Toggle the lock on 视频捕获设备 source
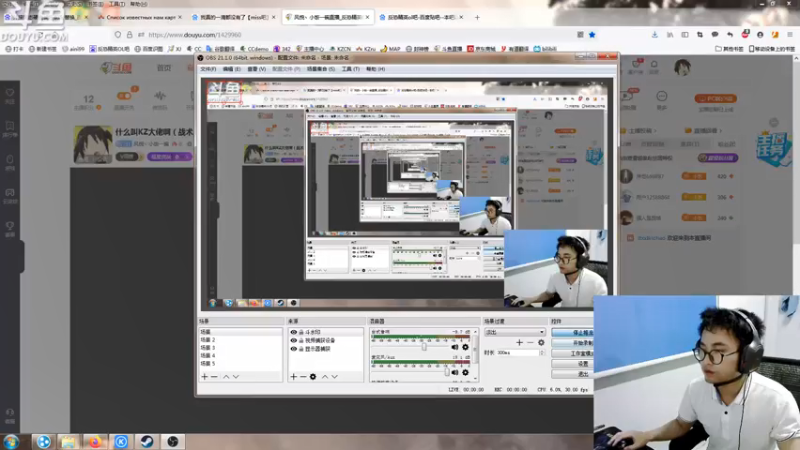800x450 pixels. tap(301, 340)
